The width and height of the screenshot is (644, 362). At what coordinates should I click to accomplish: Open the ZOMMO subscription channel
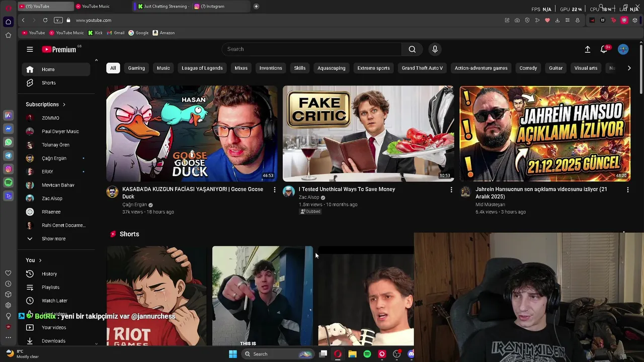pos(56,118)
